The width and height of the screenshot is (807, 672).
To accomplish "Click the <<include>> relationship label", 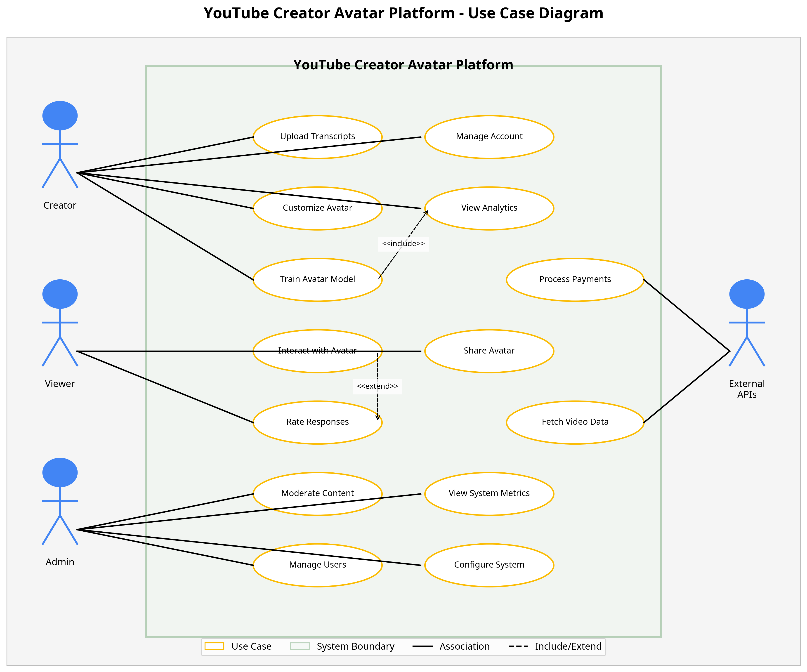I will (403, 244).
